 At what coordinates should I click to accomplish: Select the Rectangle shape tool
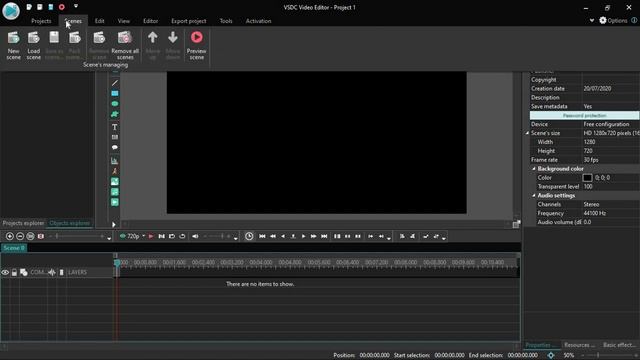point(115,93)
